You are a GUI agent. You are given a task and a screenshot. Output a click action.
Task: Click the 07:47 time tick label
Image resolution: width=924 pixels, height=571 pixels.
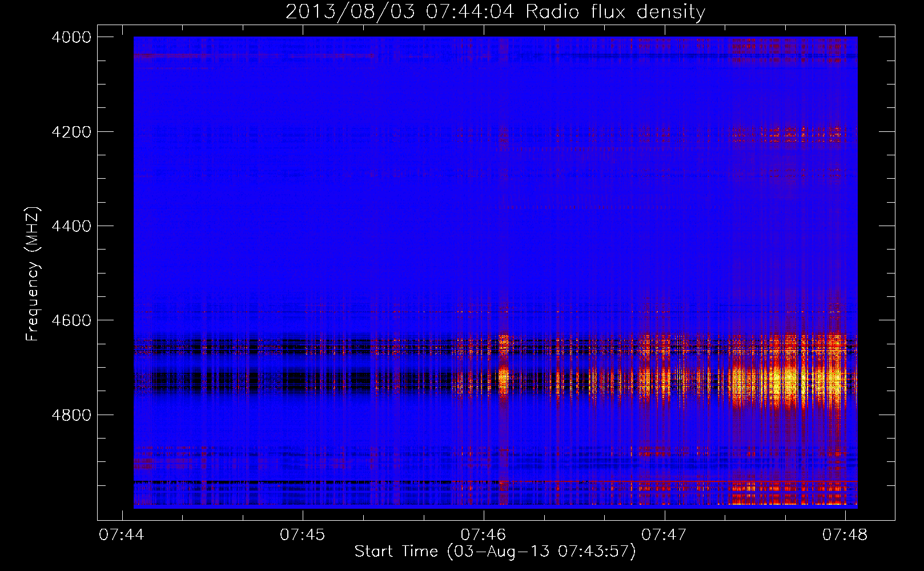[664, 534]
